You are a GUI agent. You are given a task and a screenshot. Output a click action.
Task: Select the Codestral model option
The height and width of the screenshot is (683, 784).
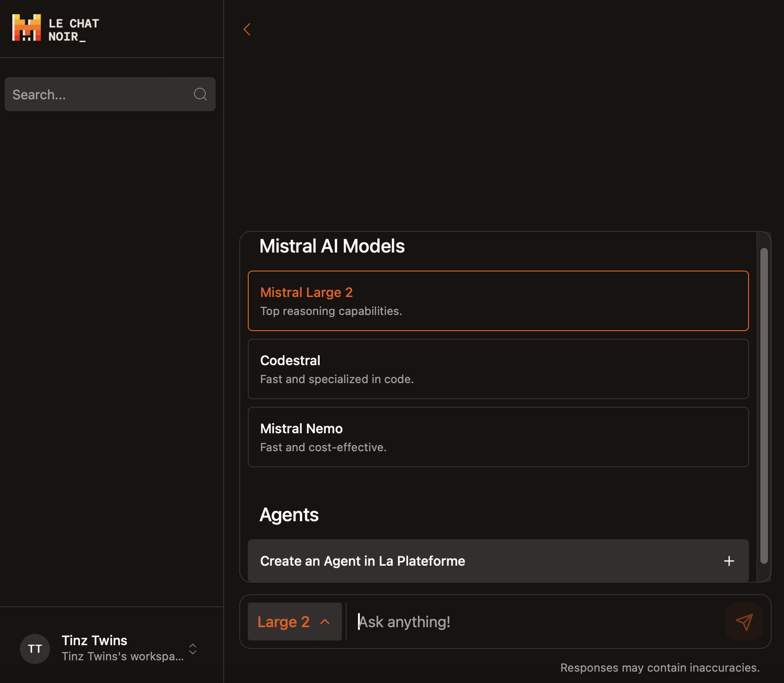click(498, 369)
